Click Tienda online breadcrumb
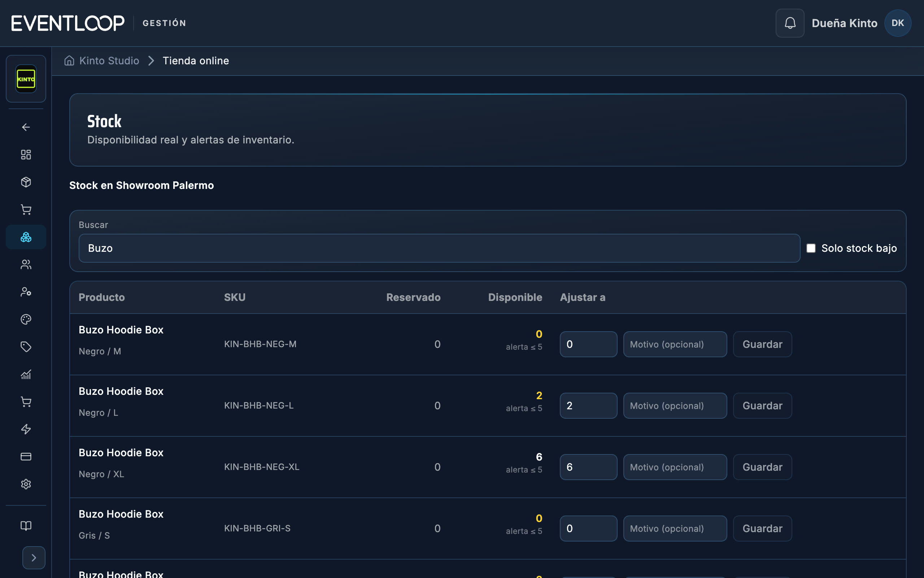 pos(196,61)
